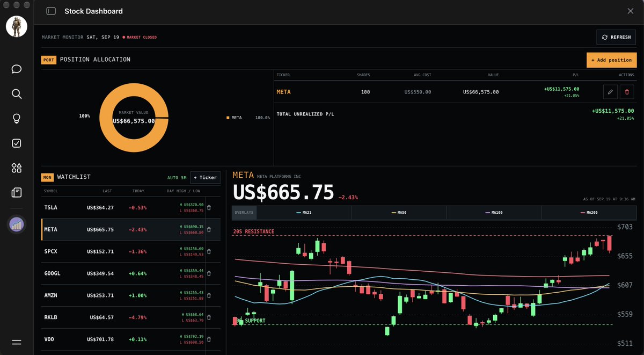The image size is (644, 355).
Task: Toggle the MA50 overlay
Action: pos(399,213)
